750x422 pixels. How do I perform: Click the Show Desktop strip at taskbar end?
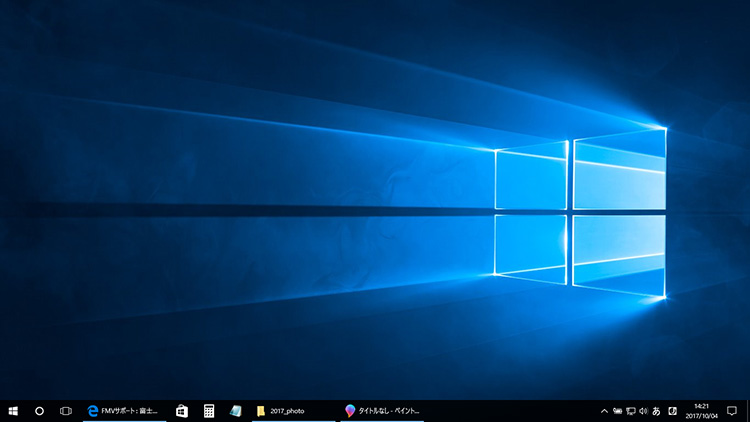(748, 411)
